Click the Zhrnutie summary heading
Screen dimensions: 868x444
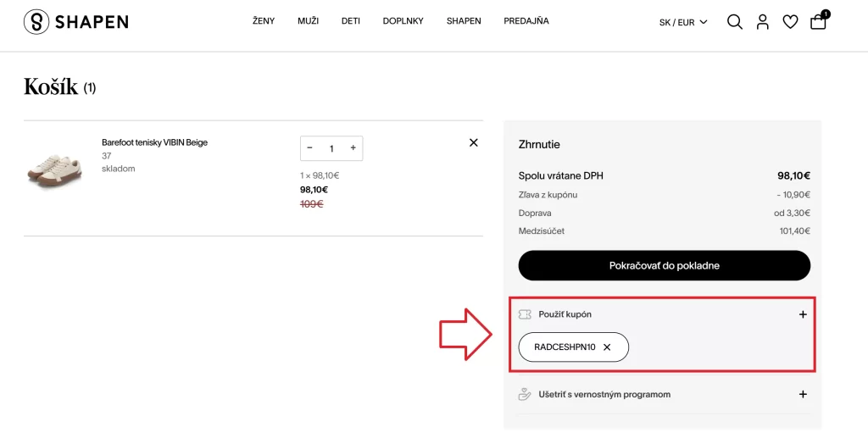coord(539,145)
